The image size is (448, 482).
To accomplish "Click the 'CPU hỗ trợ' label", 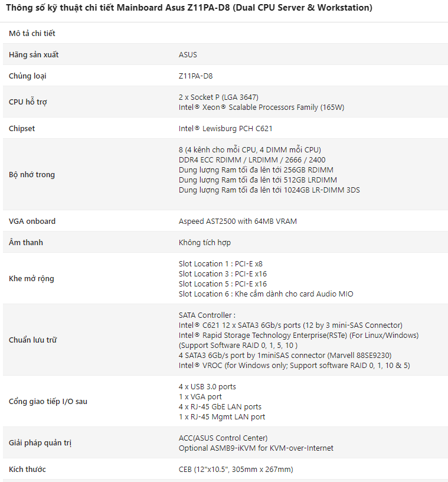I will (x=28, y=102).
